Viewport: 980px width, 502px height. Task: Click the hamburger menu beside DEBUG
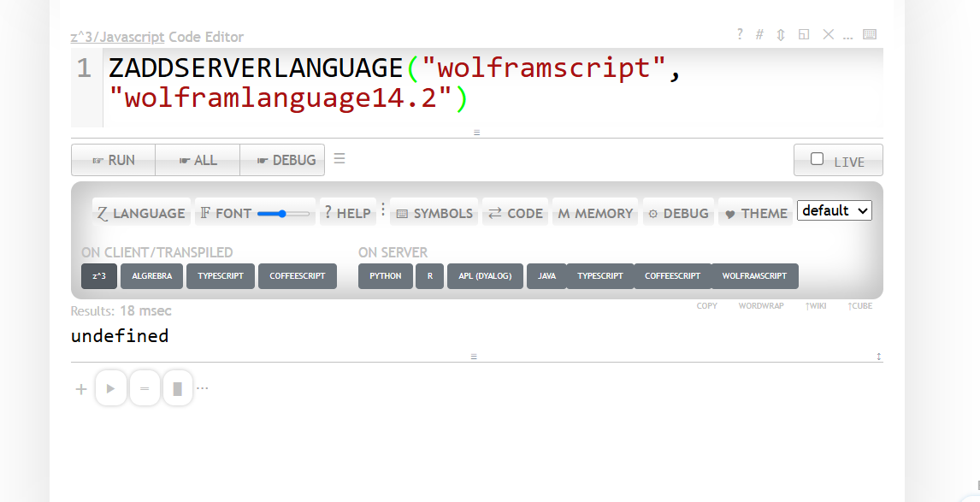tap(339, 159)
